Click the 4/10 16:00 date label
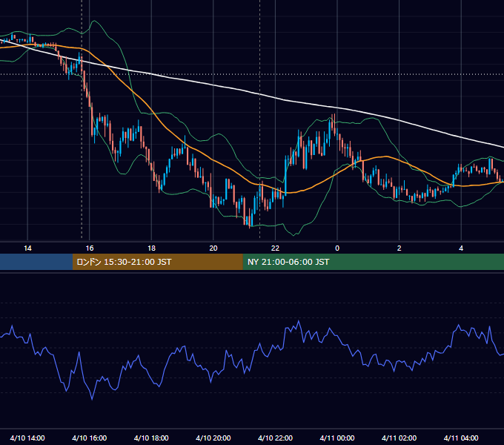Screen dimensions: 504x445 90,438
